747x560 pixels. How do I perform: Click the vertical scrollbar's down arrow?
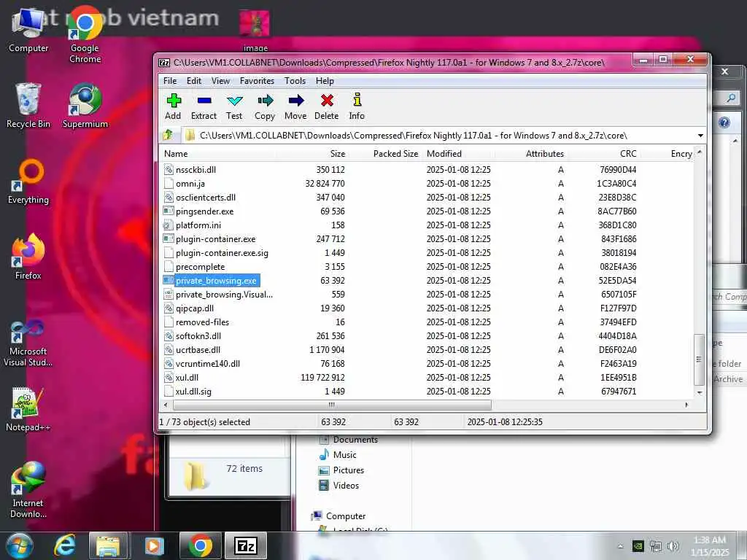700,392
